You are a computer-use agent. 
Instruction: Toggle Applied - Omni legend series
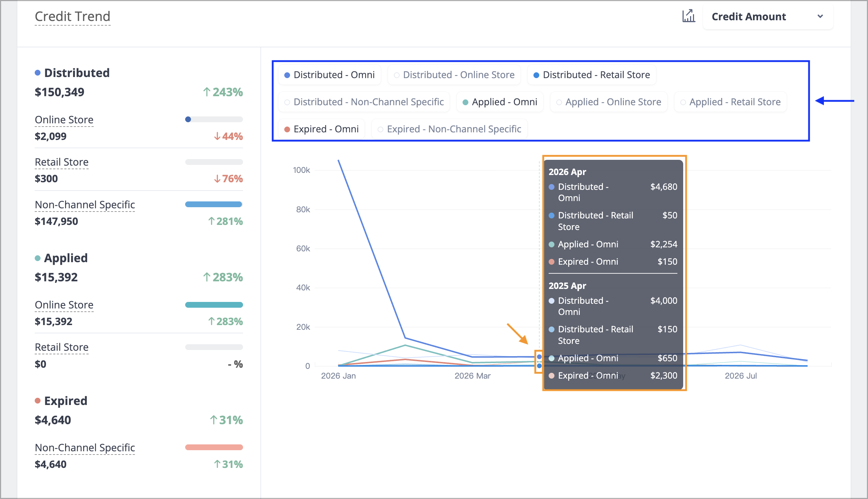(x=500, y=102)
